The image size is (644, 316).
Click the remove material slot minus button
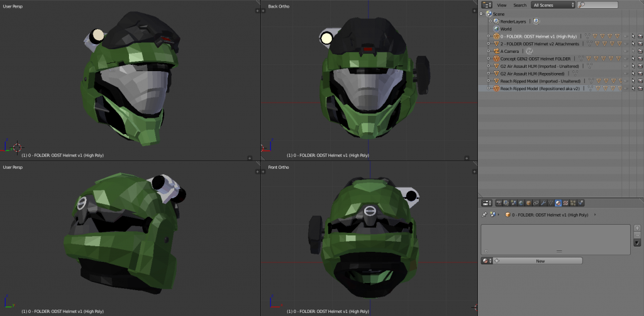tap(638, 235)
